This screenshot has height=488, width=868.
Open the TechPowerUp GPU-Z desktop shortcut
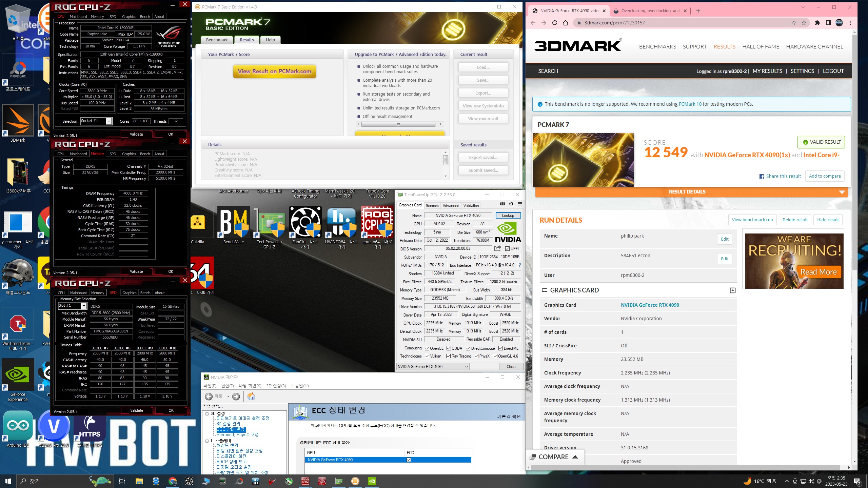[269, 227]
